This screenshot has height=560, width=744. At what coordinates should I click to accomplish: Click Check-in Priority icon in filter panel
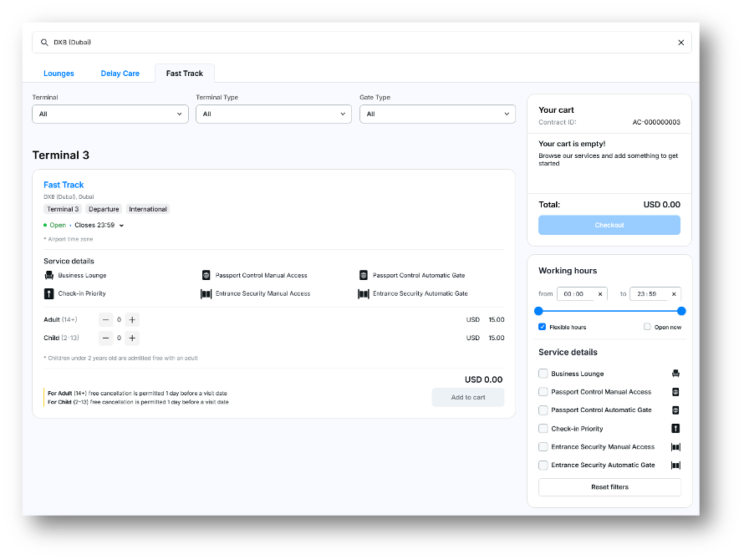675,429
